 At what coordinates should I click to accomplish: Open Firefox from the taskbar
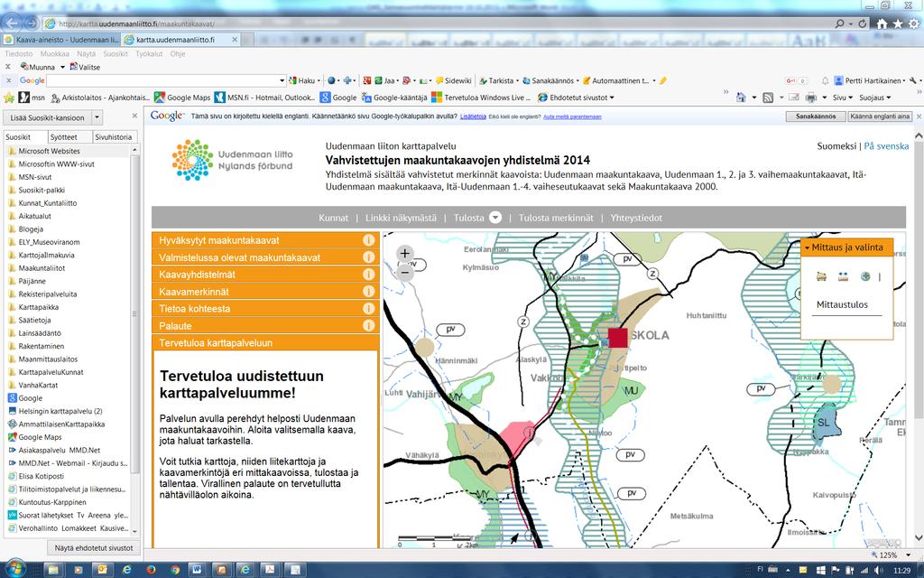pos(151,570)
